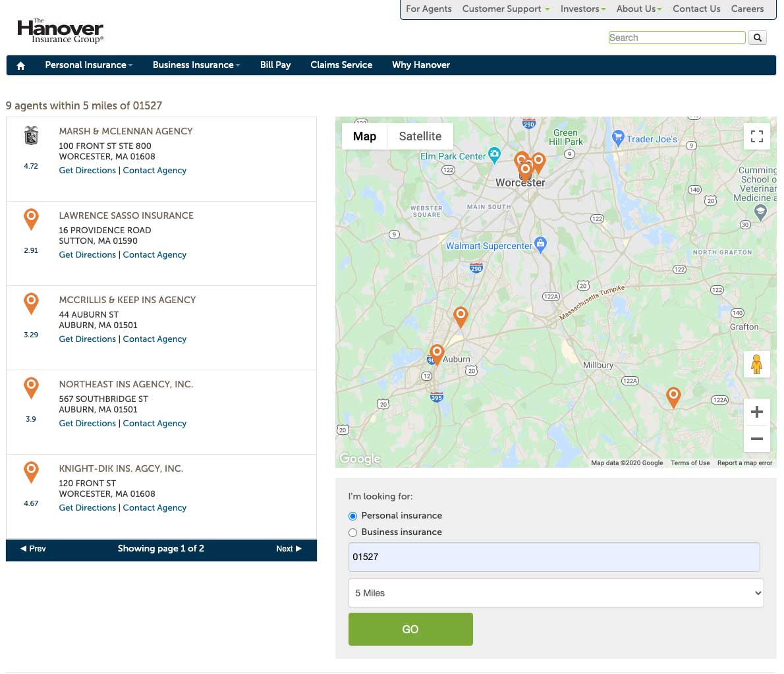
Task: Expand Business Insurance menu
Action: 196,65
